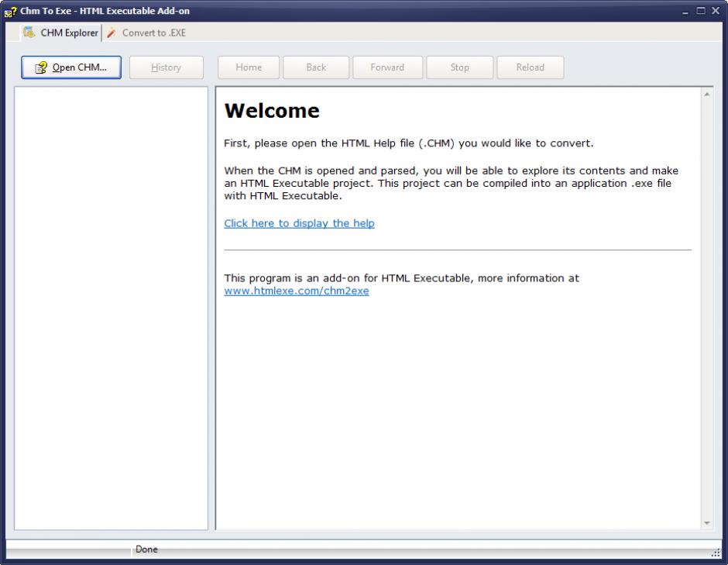
Task: Click the 'Done' status bar text
Action: point(146,549)
